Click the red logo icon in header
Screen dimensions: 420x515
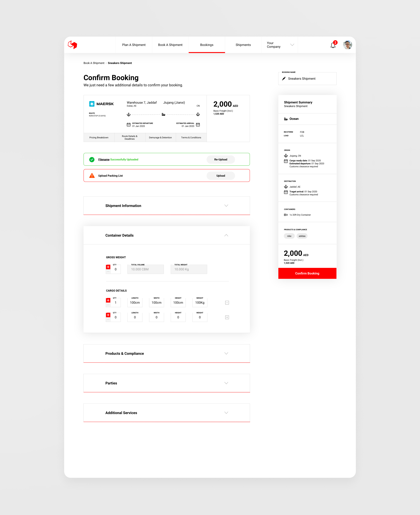click(72, 45)
